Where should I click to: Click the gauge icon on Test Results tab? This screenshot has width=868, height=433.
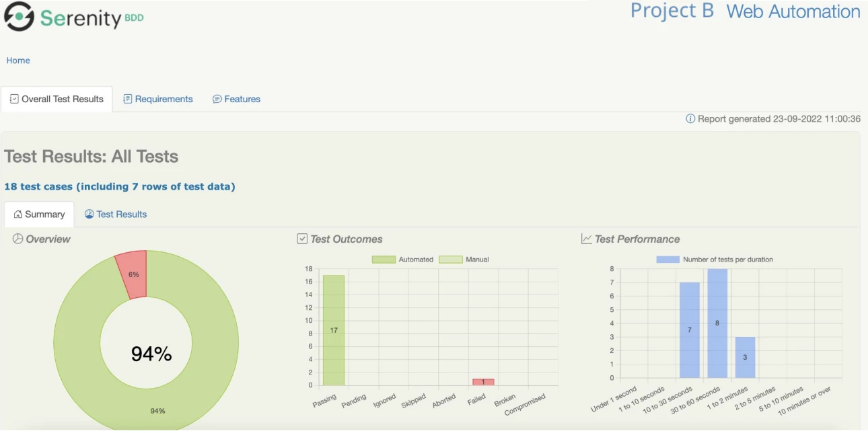pos(89,214)
